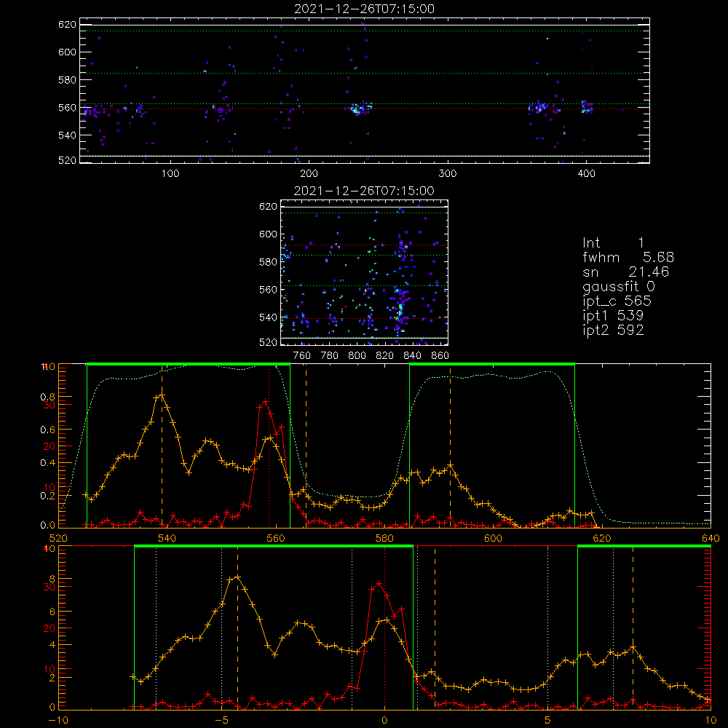This screenshot has width=728, height=728.
Task: Click x-axis label 840 on middle plot
Action: [412, 356]
